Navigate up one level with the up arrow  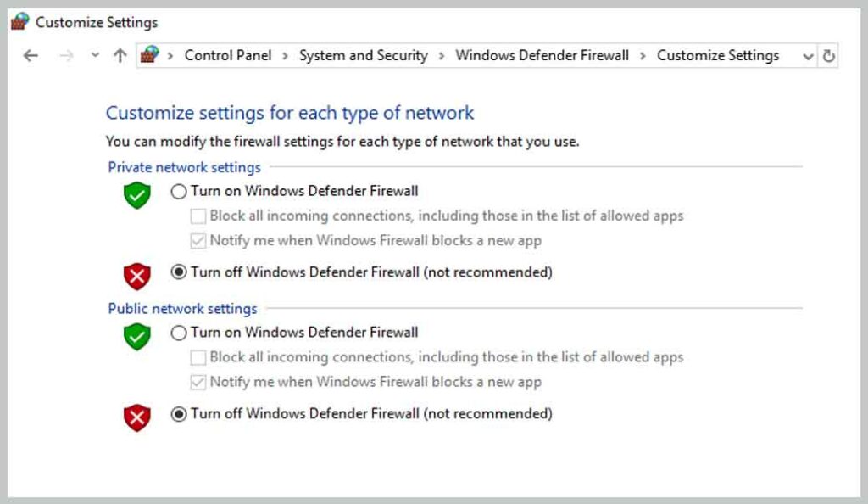(120, 55)
